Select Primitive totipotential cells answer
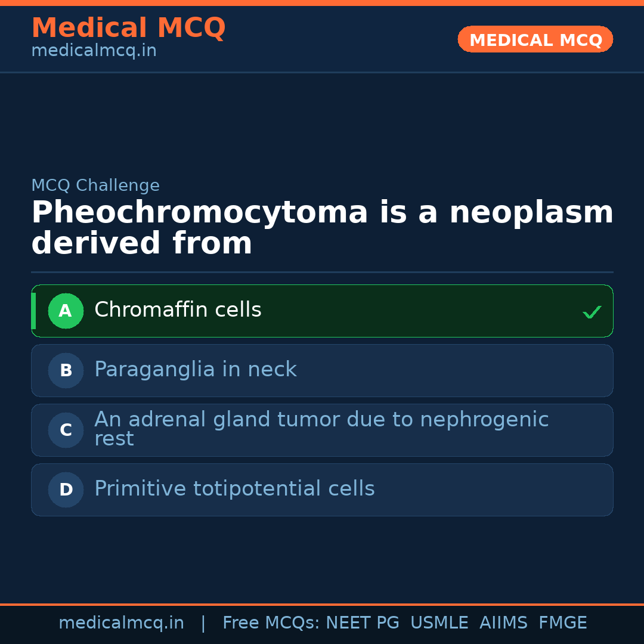Screen dimensions: 644x644 click(234, 489)
